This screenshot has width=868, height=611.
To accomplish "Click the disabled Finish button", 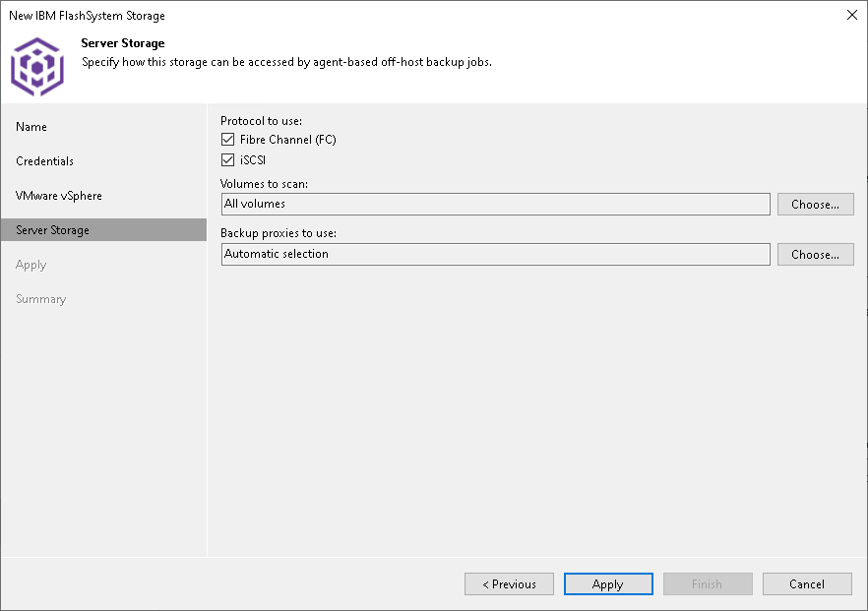I will point(708,583).
